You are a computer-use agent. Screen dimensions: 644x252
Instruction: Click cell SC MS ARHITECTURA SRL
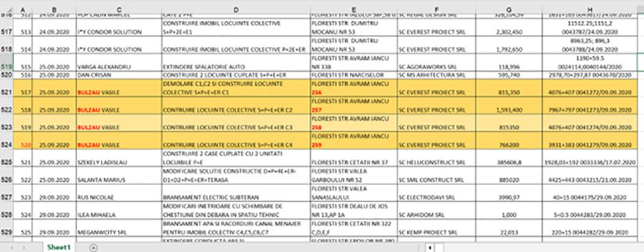click(x=437, y=76)
